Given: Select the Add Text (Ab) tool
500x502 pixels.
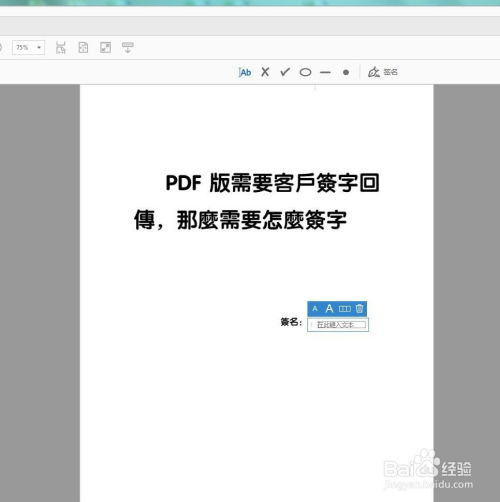Looking at the screenshot, I should [x=245, y=72].
